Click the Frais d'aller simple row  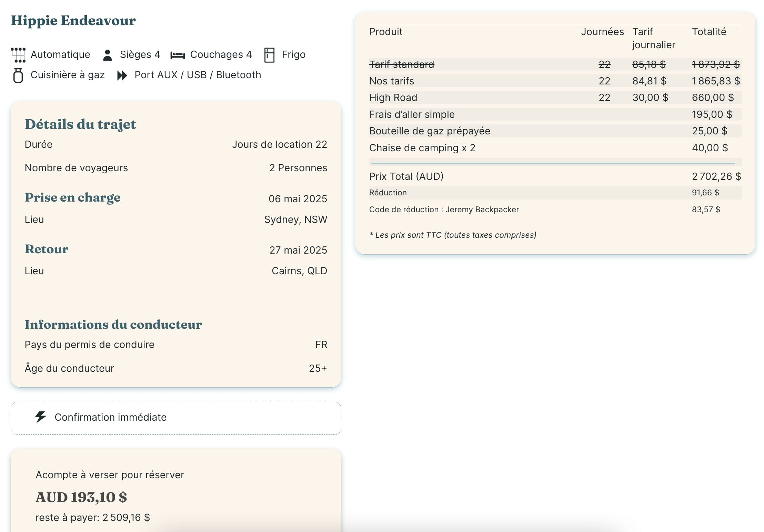[x=555, y=114]
